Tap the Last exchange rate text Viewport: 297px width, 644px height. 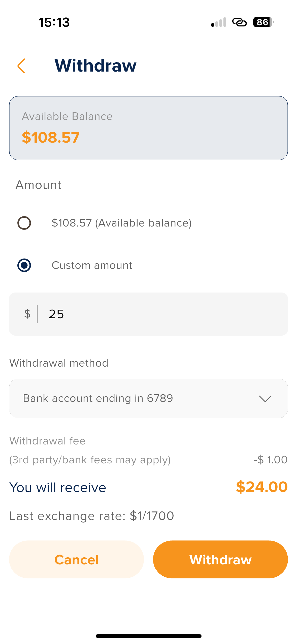92,516
